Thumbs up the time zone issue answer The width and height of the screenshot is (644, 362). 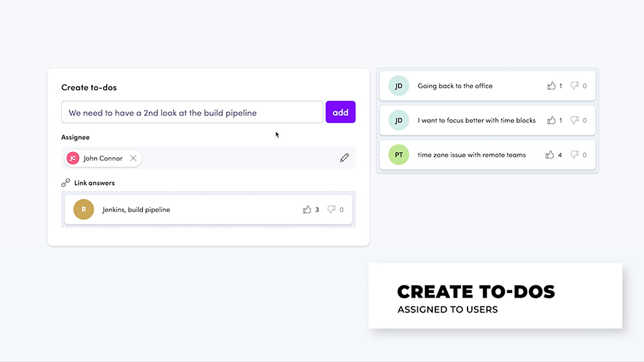click(x=549, y=155)
